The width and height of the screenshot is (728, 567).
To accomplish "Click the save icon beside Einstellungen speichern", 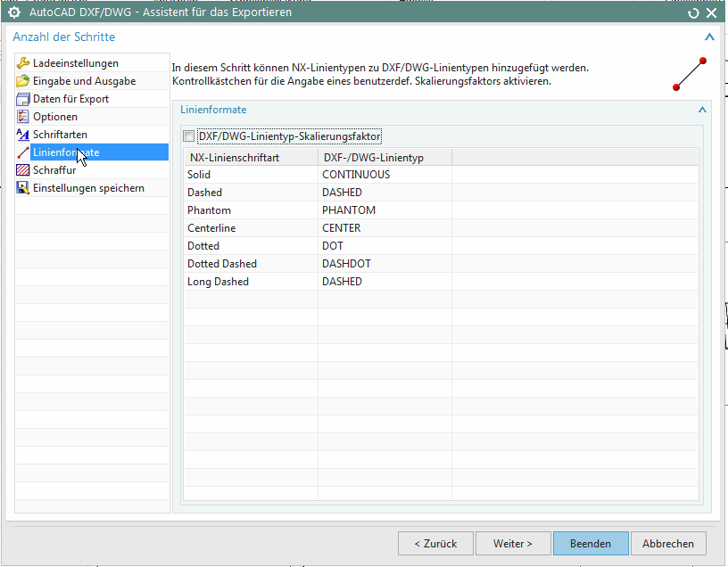I will [23, 188].
